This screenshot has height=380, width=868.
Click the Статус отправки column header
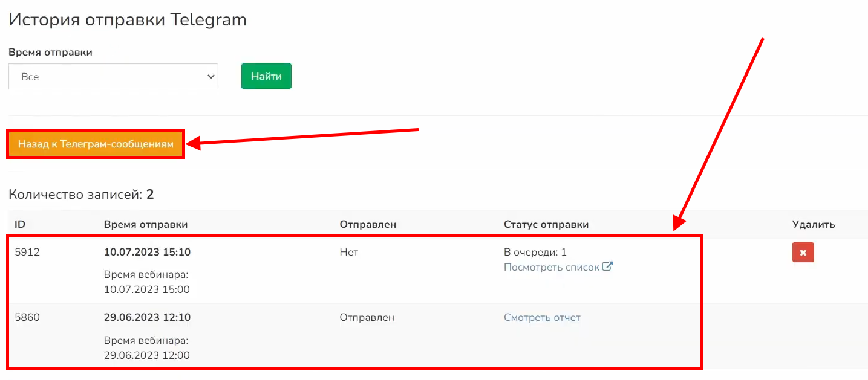(x=546, y=224)
